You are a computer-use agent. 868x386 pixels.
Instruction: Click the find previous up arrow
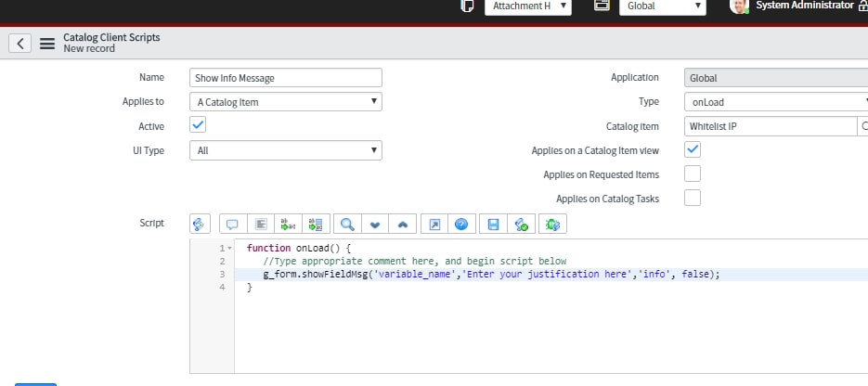point(402,224)
